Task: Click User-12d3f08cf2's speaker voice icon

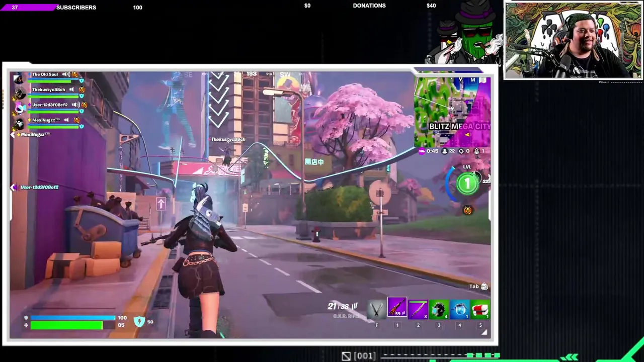Action: [75, 105]
